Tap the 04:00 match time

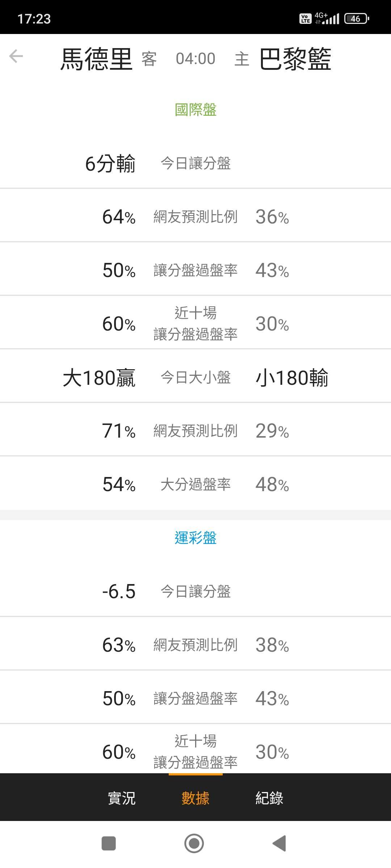pos(195,59)
